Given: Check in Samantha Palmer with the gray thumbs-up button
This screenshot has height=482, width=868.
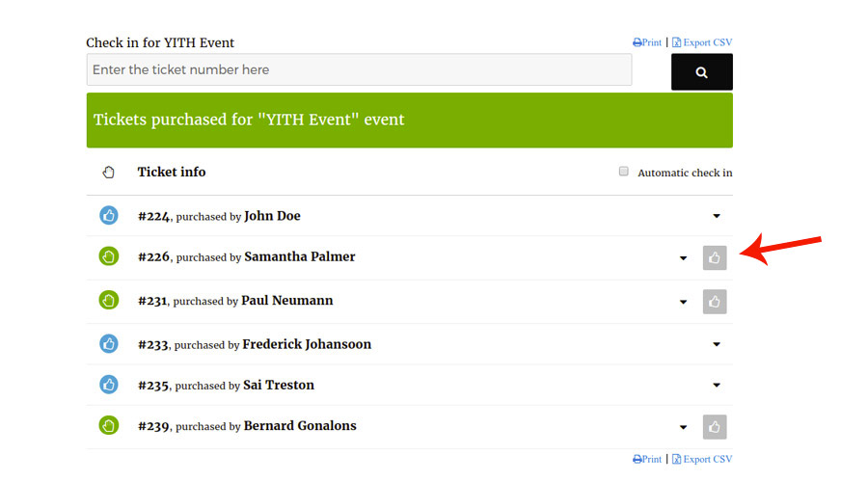Looking at the screenshot, I should (715, 257).
